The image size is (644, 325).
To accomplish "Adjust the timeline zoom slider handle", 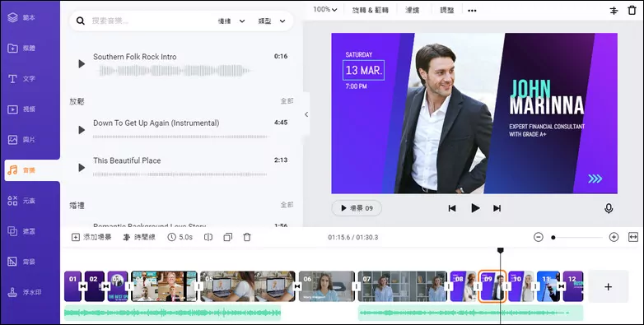I will pyautogui.click(x=553, y=237).
